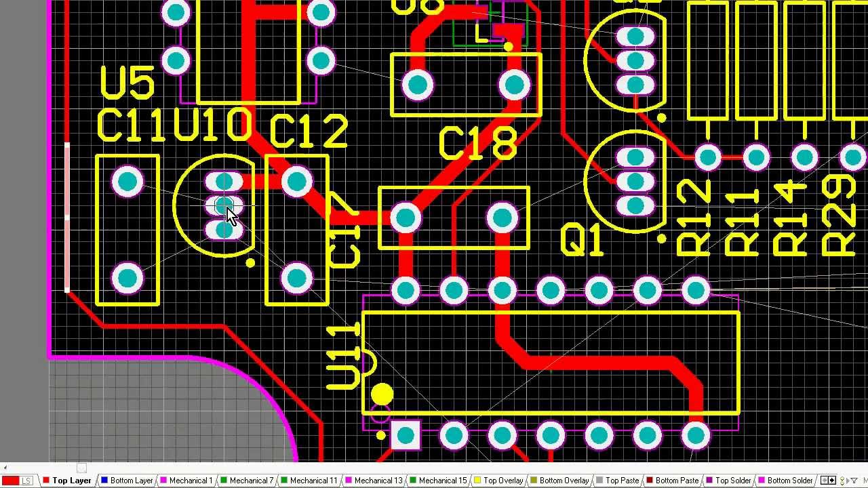The width and height of the screenshot is (868, 488).
Task: Click the horizontal scrollbar left arrow
Action: point(4,468)
